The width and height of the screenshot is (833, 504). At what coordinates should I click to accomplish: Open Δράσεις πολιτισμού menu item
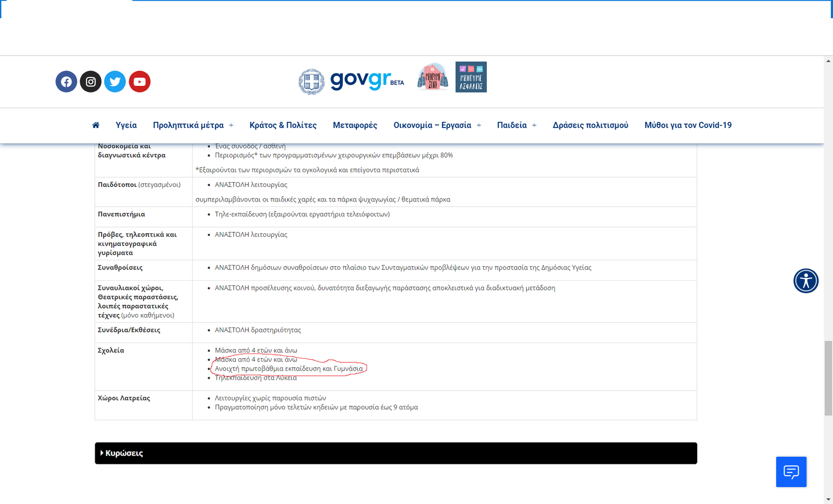(590, 125)
